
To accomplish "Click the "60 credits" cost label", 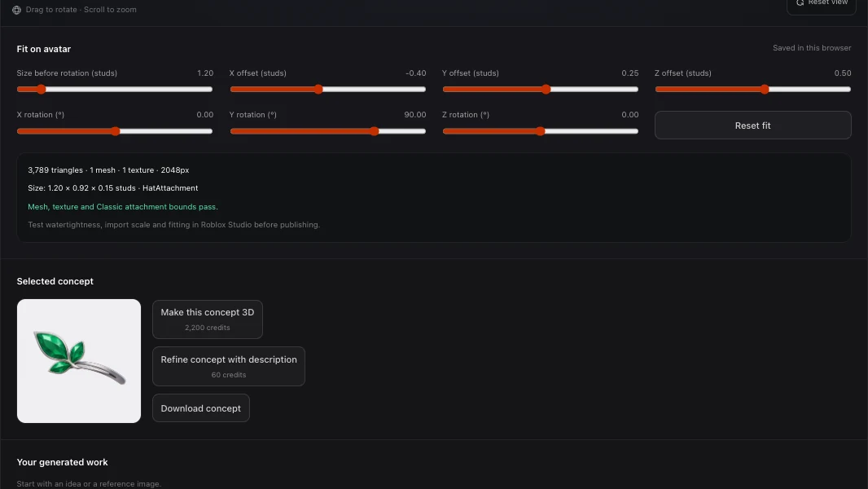I will [x=229, y=375].
